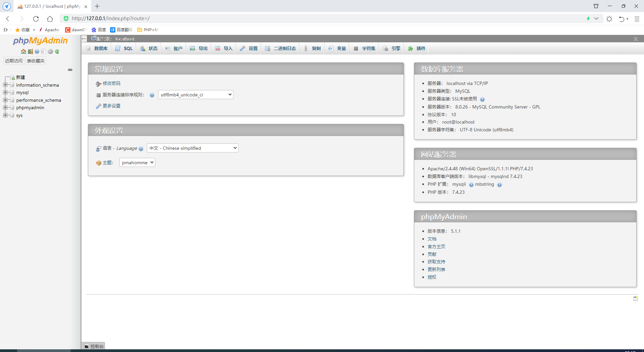This screenshot has width=644, height=352.
Task: Click the help icon beside 服务器连接排序规则
Action: 152,95
